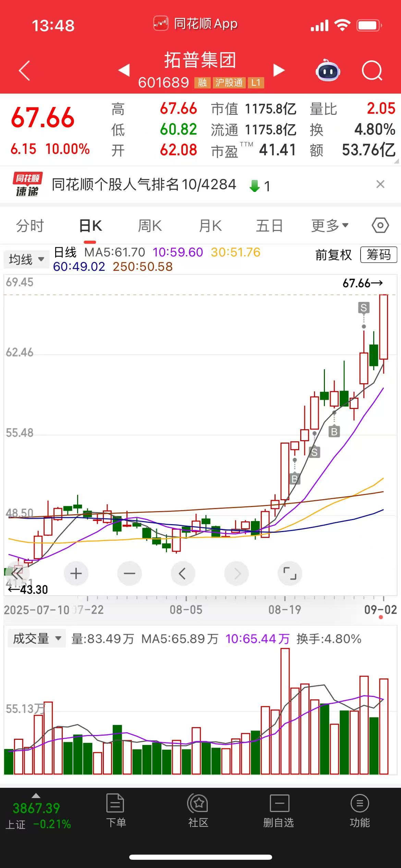Switch to 分时 tab

coord(30,226)
